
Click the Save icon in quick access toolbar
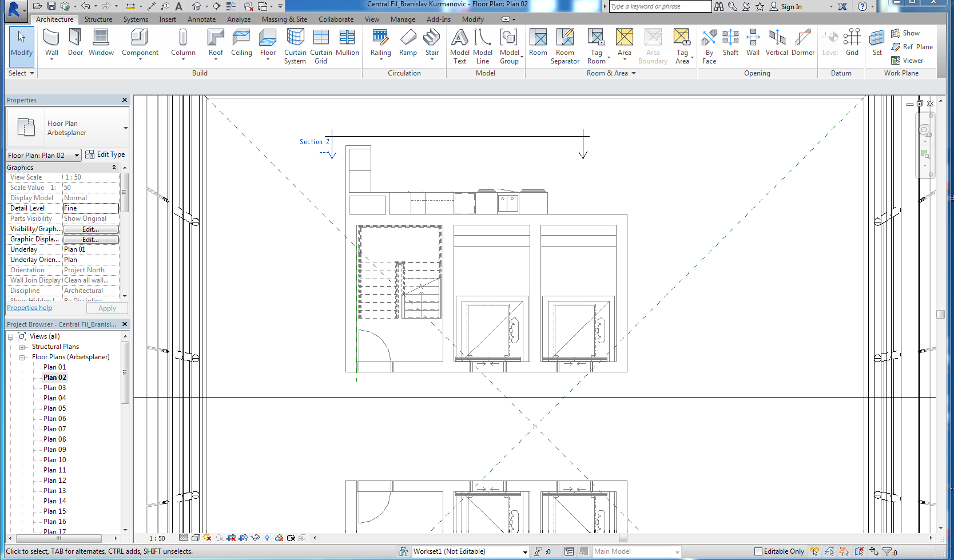pyautogui.click(x=51, y=6)
